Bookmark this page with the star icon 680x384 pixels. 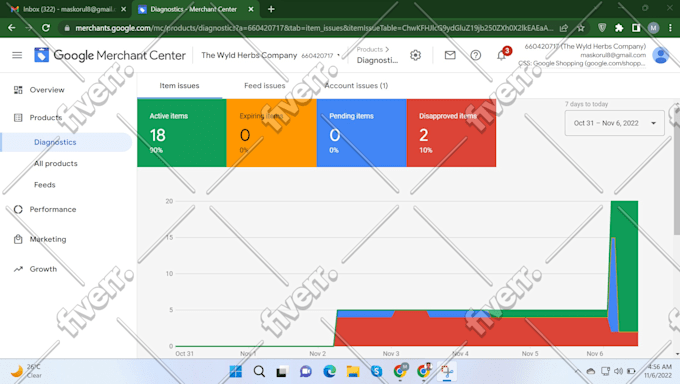pyautogui.click(x=581, y=28)
